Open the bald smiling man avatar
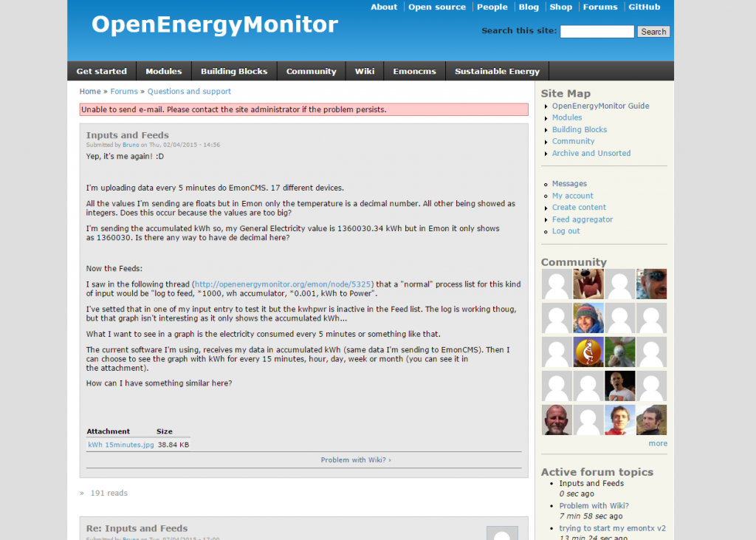 pyautogui.click(x=557, y=420)
